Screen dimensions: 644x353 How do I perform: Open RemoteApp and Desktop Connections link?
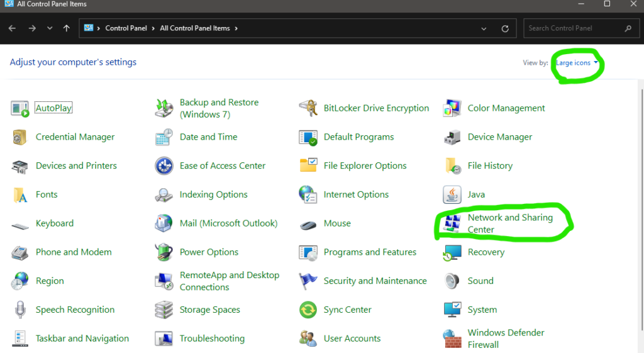pos(229,281)
